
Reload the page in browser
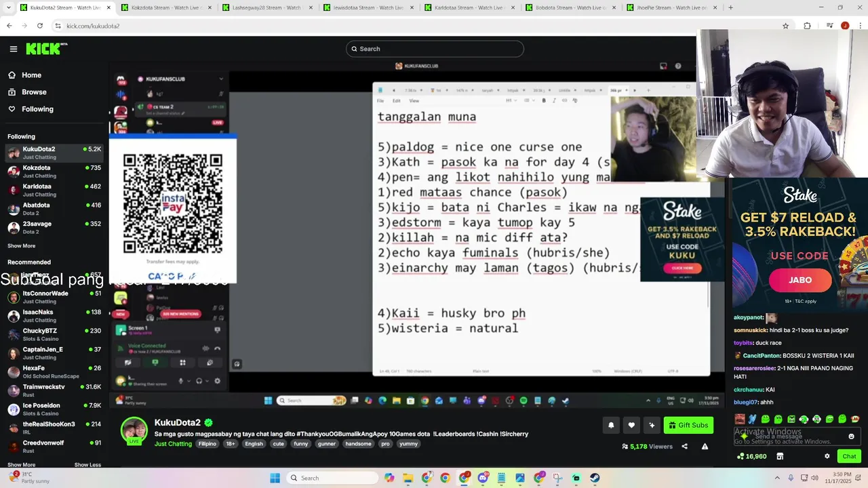pos(40,26)
